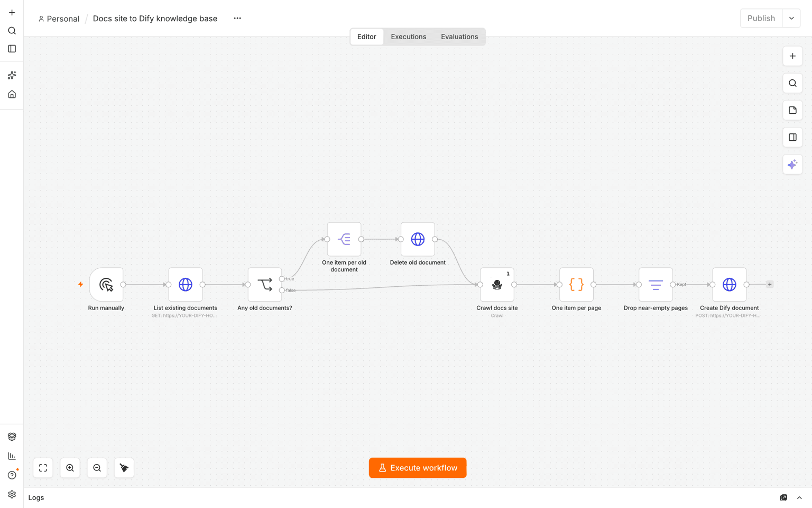Fit the workflow to view
The width and height of the screenshot is (812, 508).
click(x=43, y=468)
